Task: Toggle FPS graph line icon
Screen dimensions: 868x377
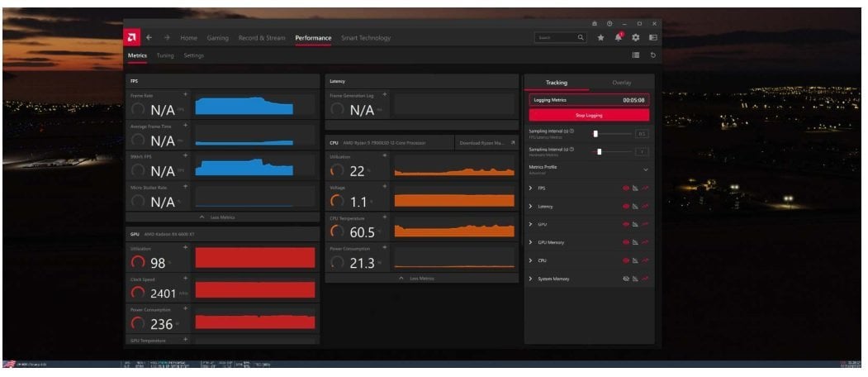Action: click(x=646, y=188)
